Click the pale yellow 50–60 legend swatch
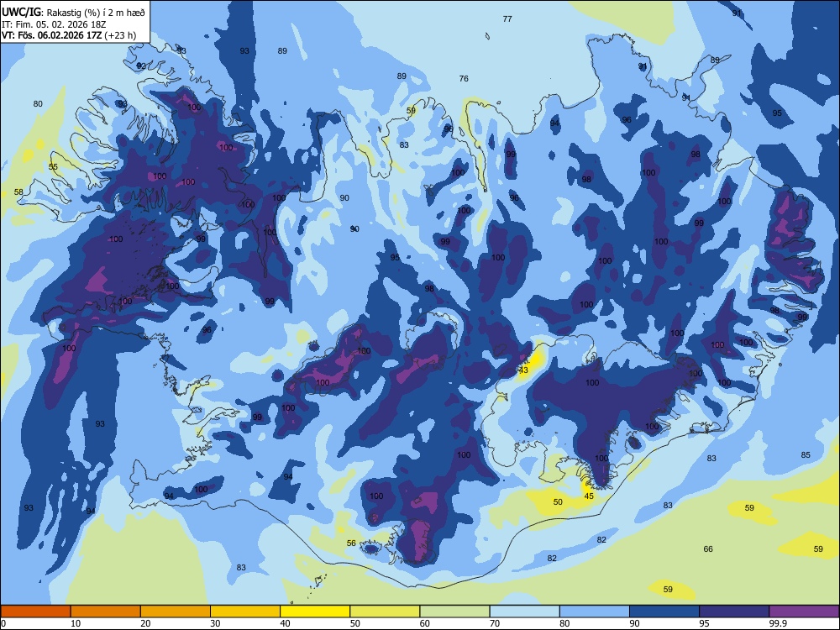 pyautogui.click(x=385, y=612)
